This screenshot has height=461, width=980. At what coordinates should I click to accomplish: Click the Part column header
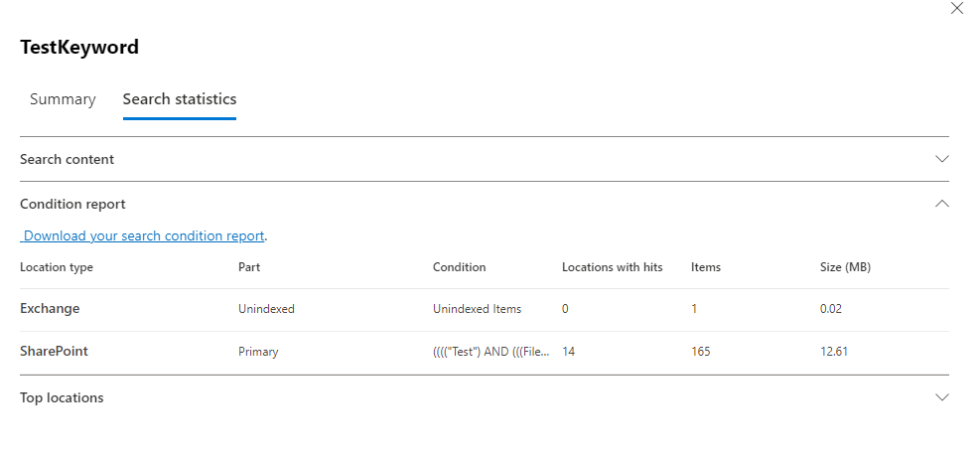click(249, 267)
